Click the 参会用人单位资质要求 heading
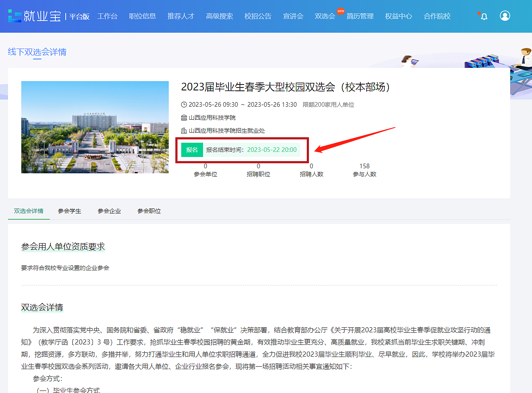 63,247
